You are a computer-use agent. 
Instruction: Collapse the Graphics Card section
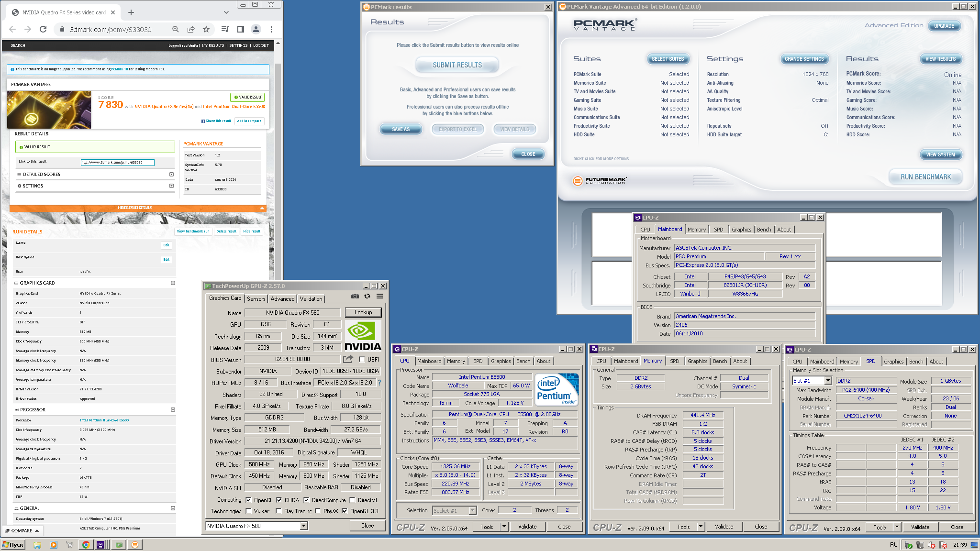[x=173, y=283]
